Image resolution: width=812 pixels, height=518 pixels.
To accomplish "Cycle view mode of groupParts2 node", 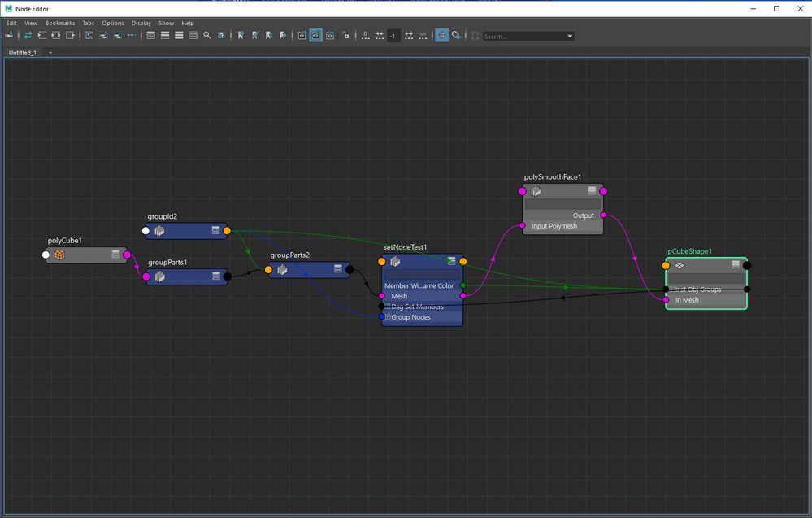I will (x=337, y=268).
